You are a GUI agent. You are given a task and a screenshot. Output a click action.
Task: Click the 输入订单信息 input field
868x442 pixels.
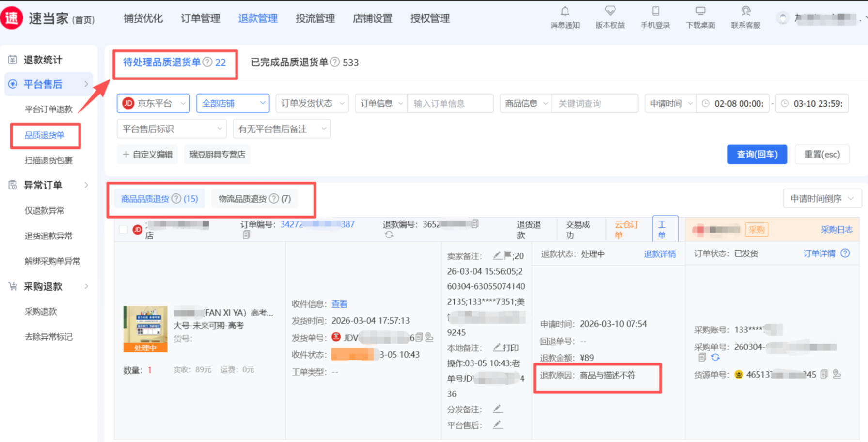coord(450,103)
